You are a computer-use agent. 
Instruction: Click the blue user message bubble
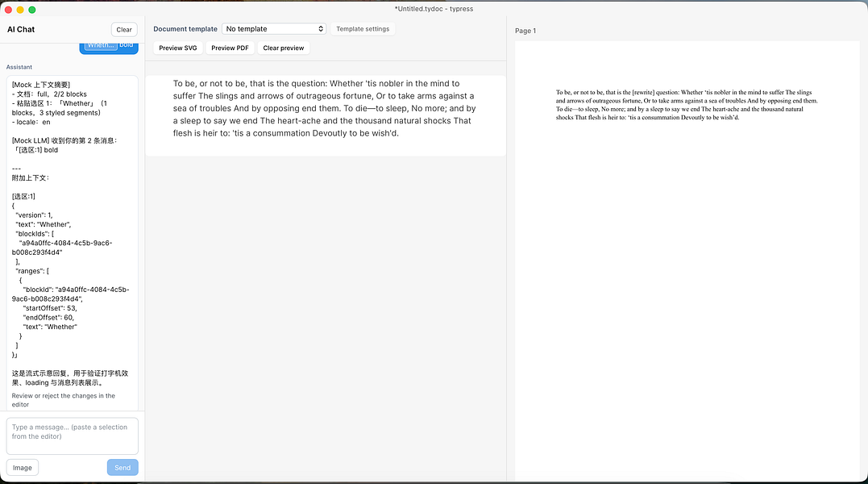[109, 48]
